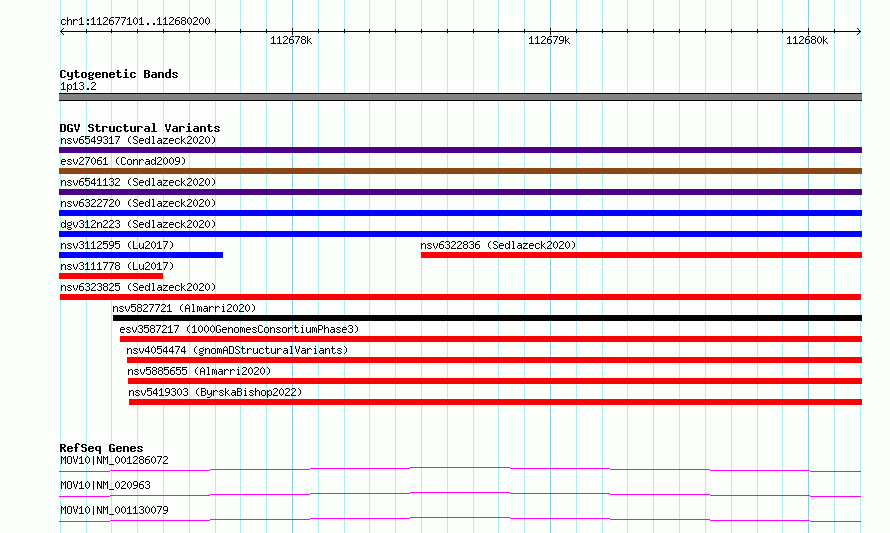Open nsv6322720 (Sedlazeck2020) variant details

click(138, 203)
